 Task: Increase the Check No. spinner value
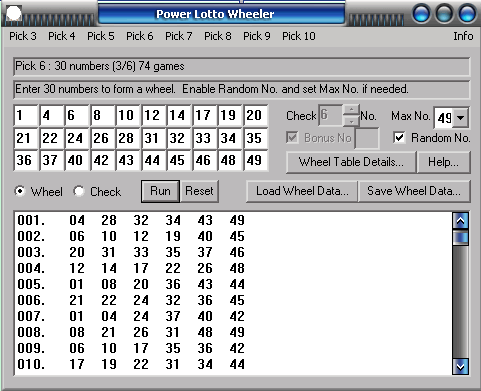pyautogui.click(x=351, y=110)
